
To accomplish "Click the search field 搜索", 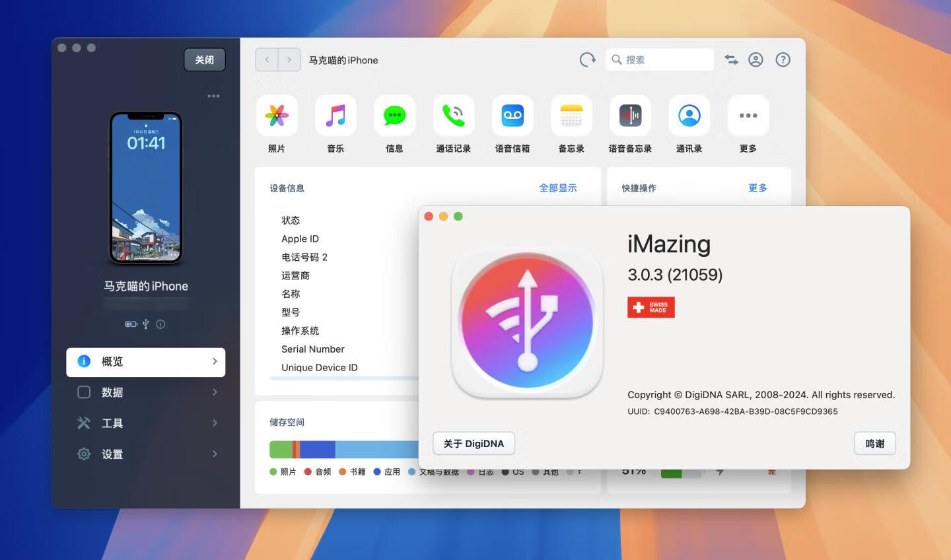I will [x=660, y=59].
